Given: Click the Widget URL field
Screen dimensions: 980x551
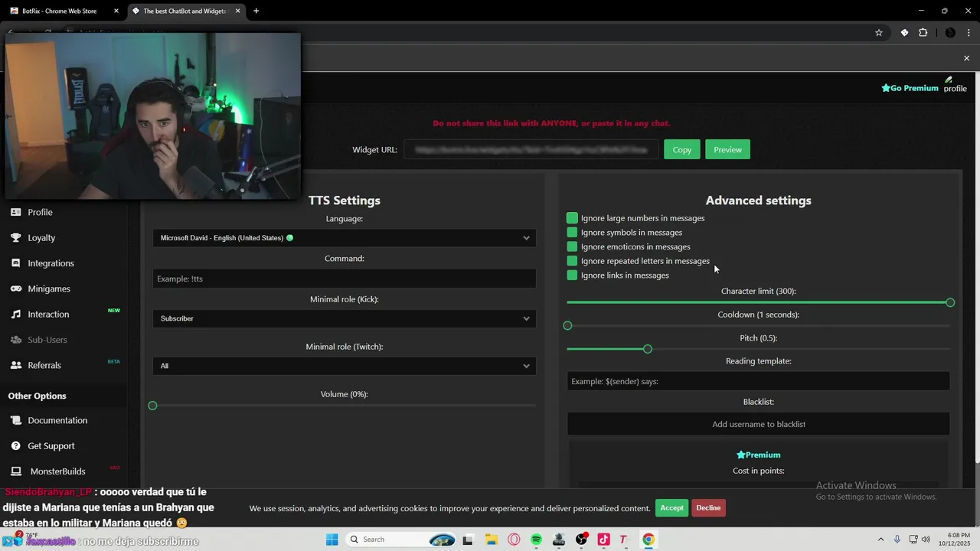Looking at the screenshot, I should coord(531,149).
